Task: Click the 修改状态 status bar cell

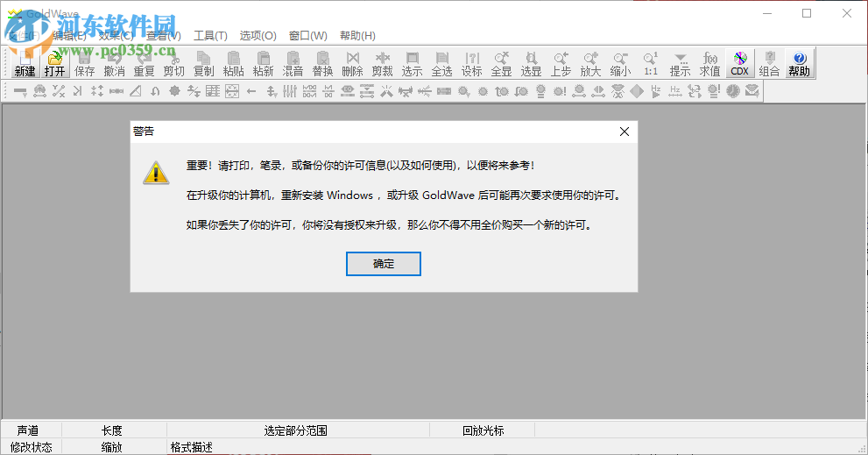Action: point(31,447)
